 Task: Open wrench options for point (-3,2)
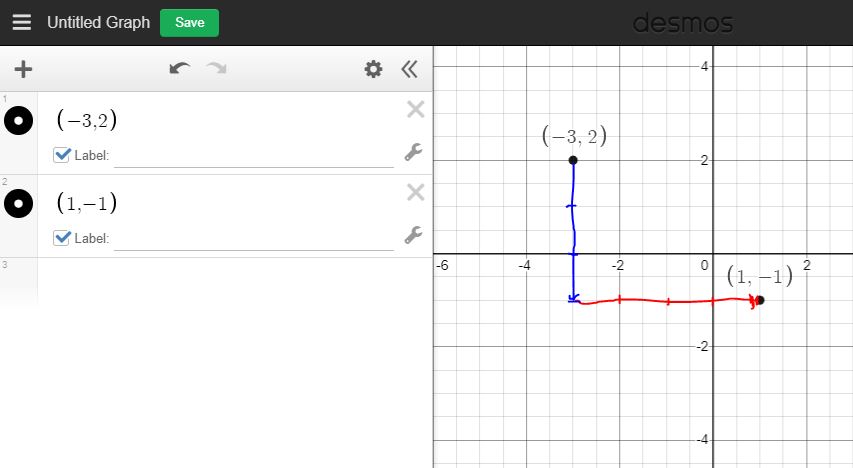[x=412, y=152]
